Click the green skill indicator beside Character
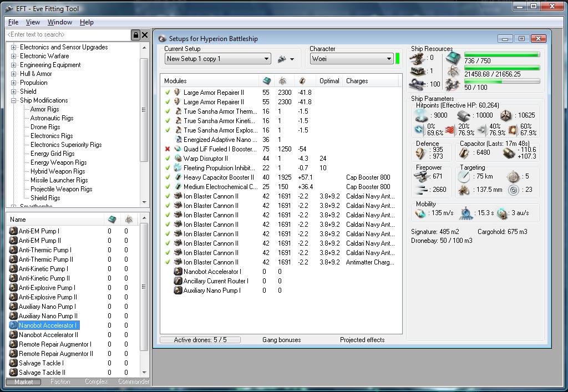568x392 pixels. 398,59
